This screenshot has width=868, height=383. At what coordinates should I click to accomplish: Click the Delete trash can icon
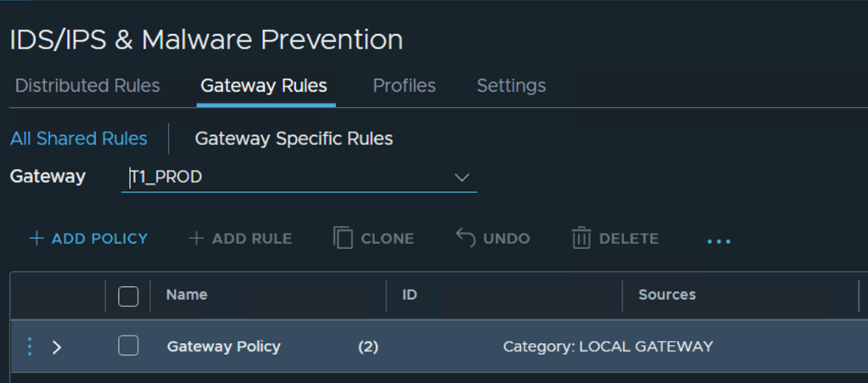point(581,238)
